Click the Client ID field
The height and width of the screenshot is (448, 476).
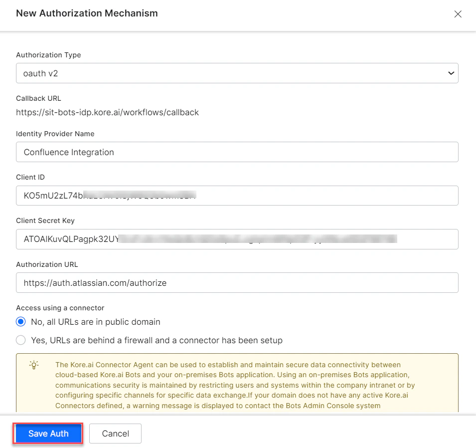(237, 195)
